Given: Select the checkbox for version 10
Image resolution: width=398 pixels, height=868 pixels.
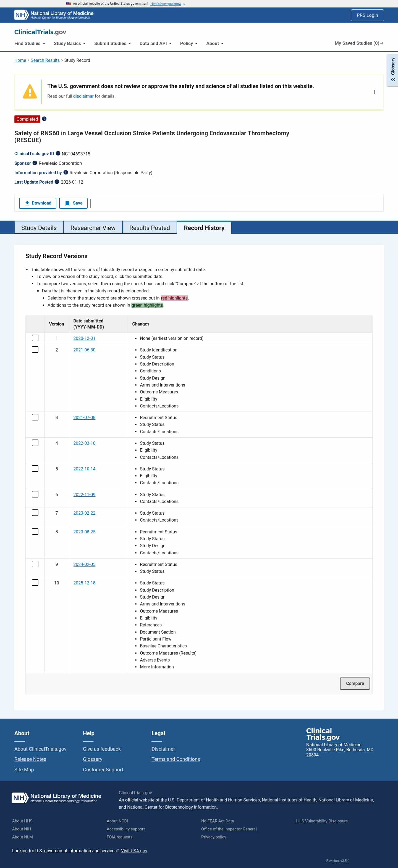Looking at the screenshot, I should click(x=35, y=583).
